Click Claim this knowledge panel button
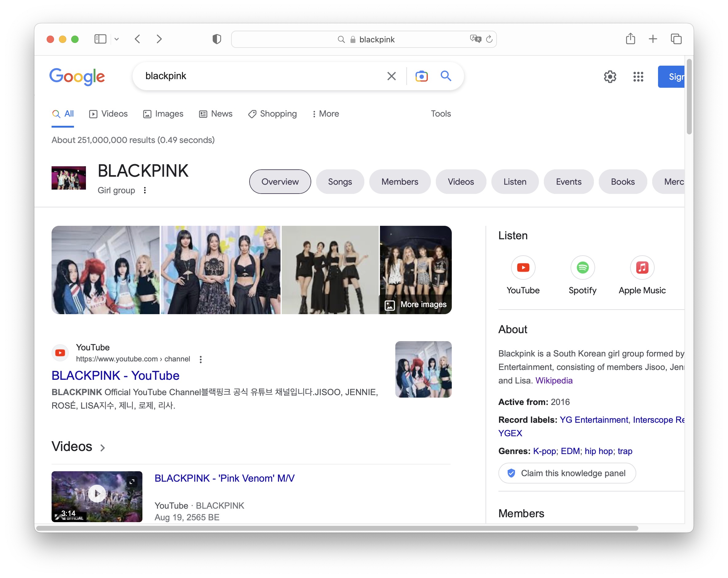This screenshot has width=728, height=578. click(x=567, y=473)
